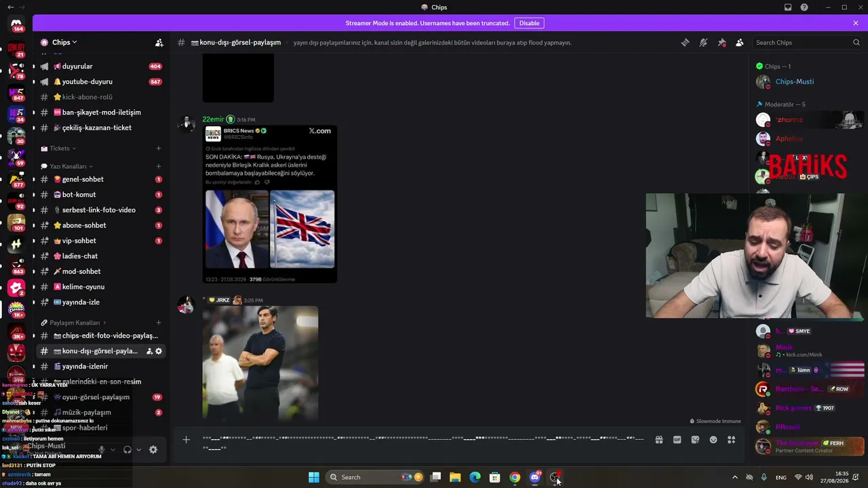Select the vip-sohbet channel
The image size is (868, 488).
pos(100,241)
